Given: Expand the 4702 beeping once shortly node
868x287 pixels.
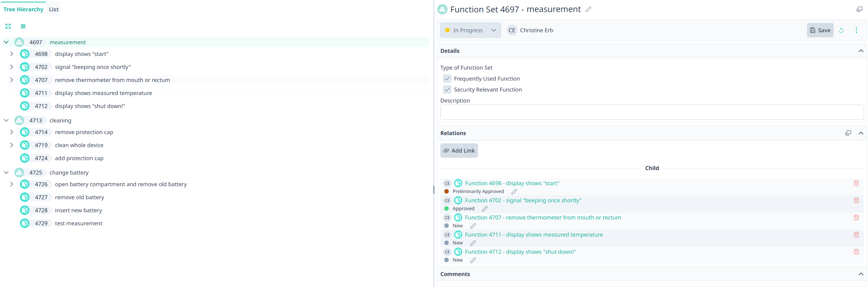Looking at the screenshot, I should 12,67.
